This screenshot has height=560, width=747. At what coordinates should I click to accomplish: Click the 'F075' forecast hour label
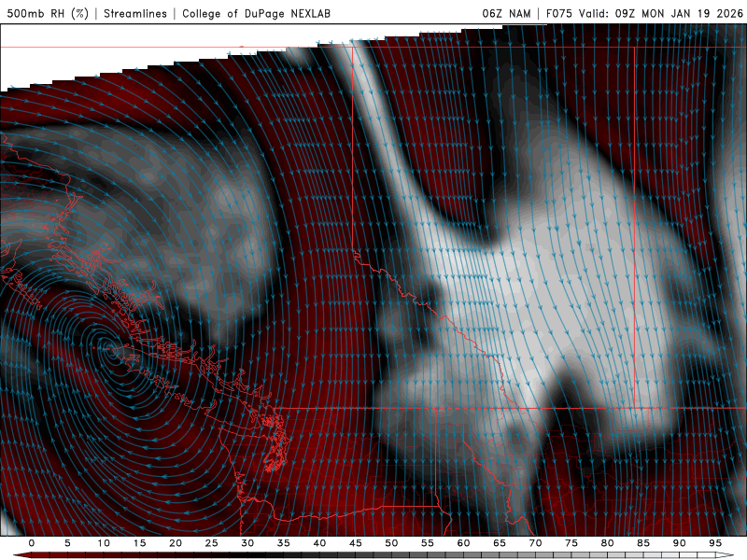[558, 13]
